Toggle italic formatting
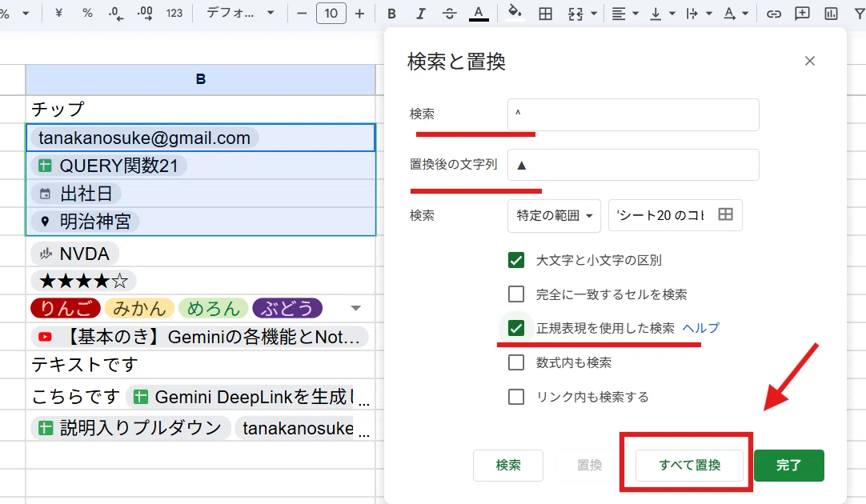The height and width of the screenshot is (504, 866). (420, 14)
